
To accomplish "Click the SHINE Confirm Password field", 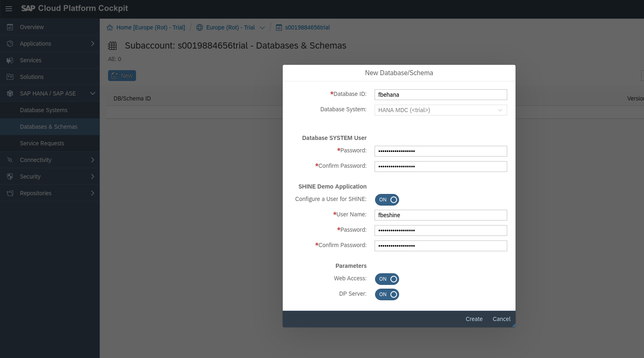I will [x=441, y=246].
